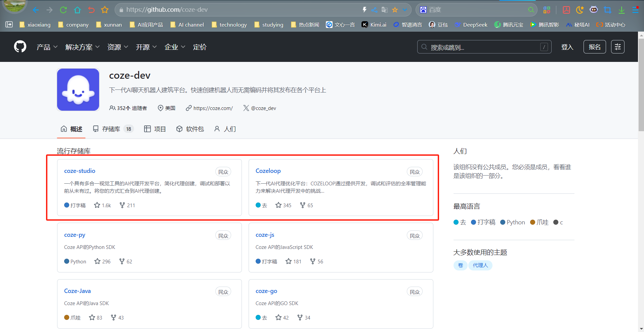Expand the 解决方案 navigation menu
Viewport: 644px width, 332px height.
click(x=82, y=47)
